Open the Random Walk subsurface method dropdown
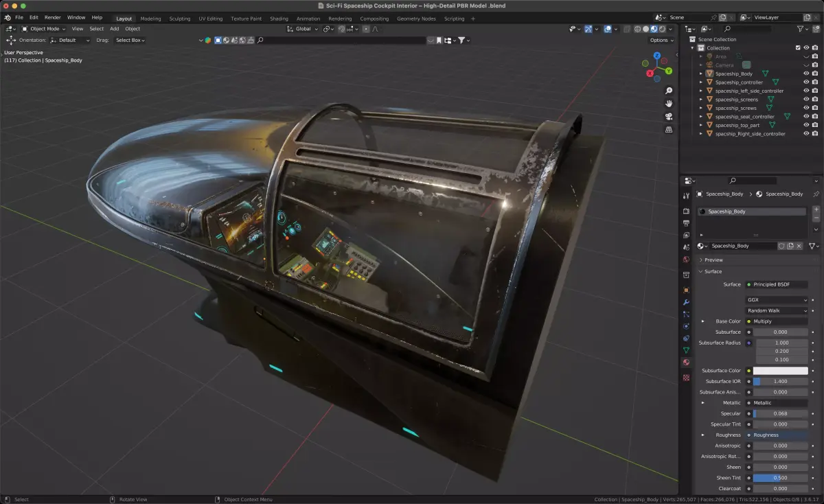Image resolution: width=824 pixels, height=504 pixels. point(777,310)
